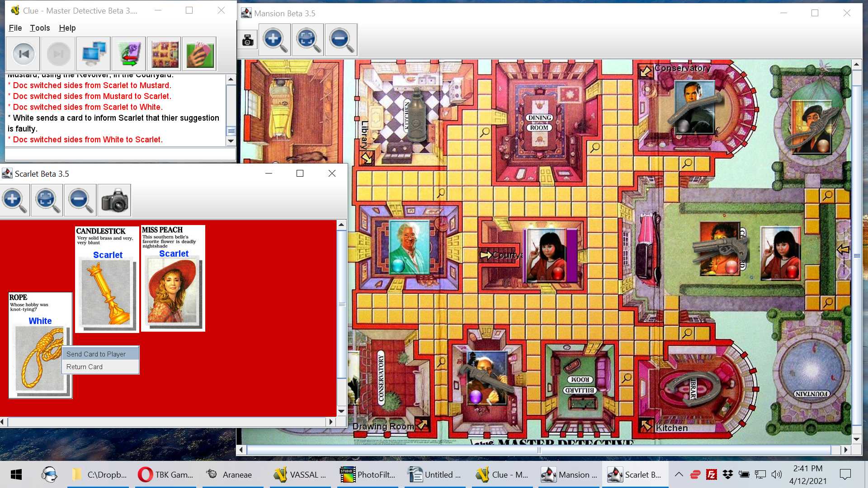Image resolution: width=868 pixels, height=488 pixels.
Task: Click the Library passage arrow on board
Action: click(x=367, y=158)
